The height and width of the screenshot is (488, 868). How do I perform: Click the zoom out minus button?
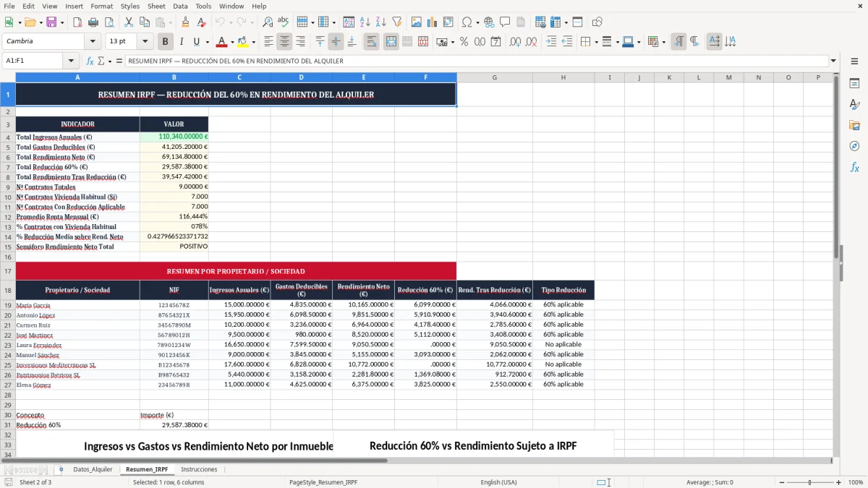(782, 482)
